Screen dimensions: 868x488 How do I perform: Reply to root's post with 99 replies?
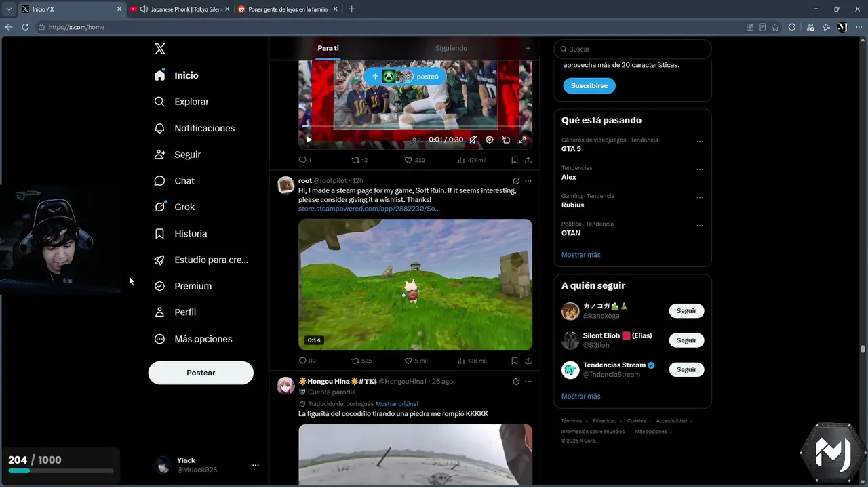pyautogui.click(x=307, y=361)
